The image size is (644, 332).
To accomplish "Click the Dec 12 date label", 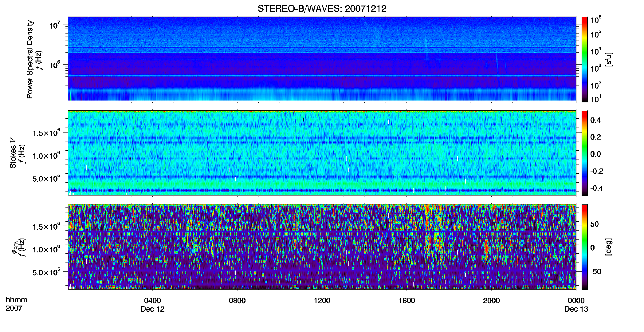I will tap(152, 309).
